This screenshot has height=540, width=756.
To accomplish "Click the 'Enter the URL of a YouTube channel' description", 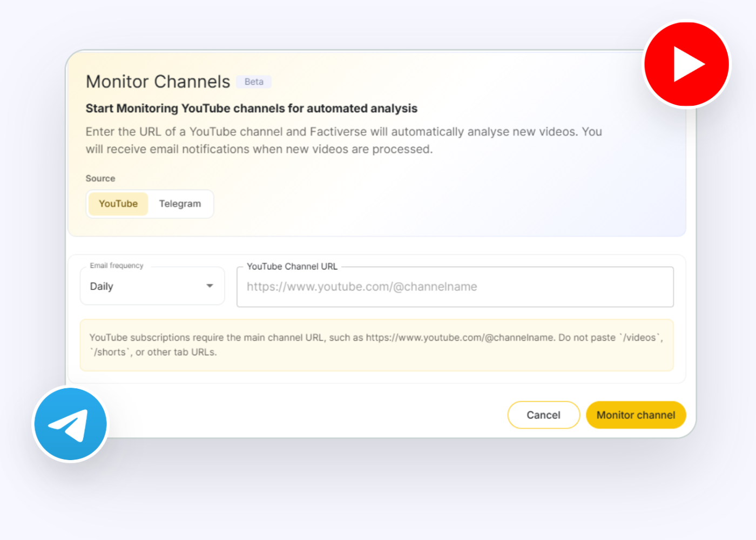I will 344,140.
